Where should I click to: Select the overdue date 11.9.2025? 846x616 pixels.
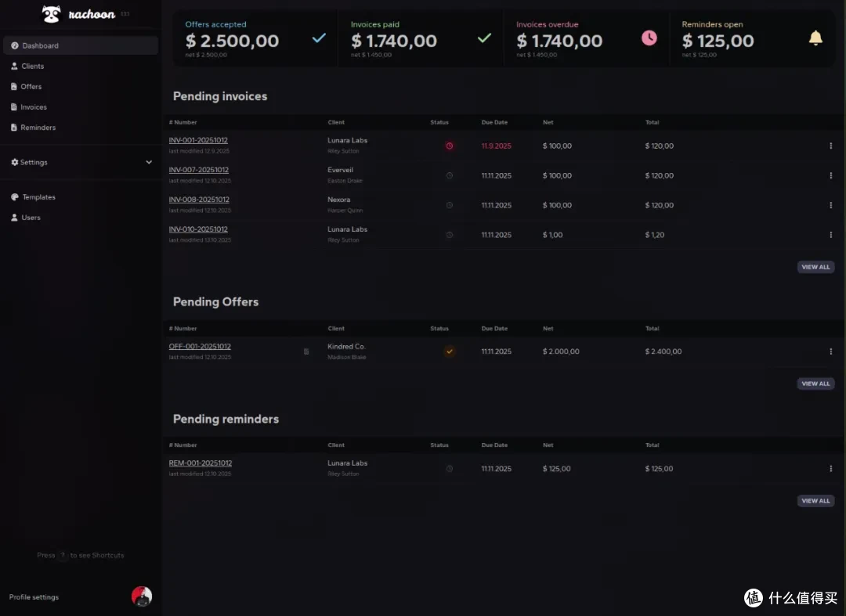pos(496,146)
